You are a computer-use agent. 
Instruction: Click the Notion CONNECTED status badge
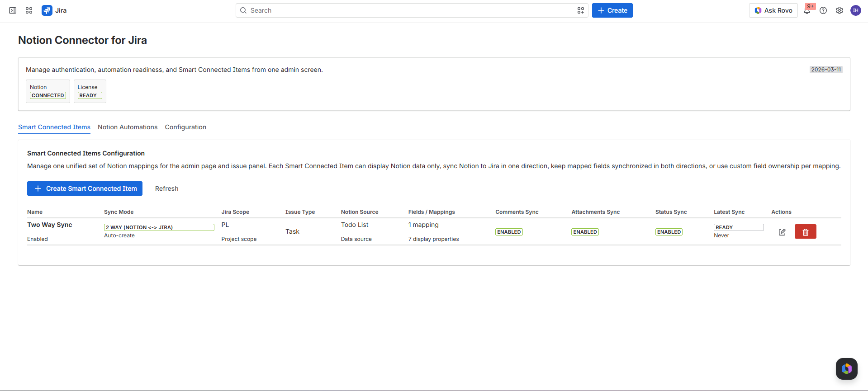(x=48, y=95)
